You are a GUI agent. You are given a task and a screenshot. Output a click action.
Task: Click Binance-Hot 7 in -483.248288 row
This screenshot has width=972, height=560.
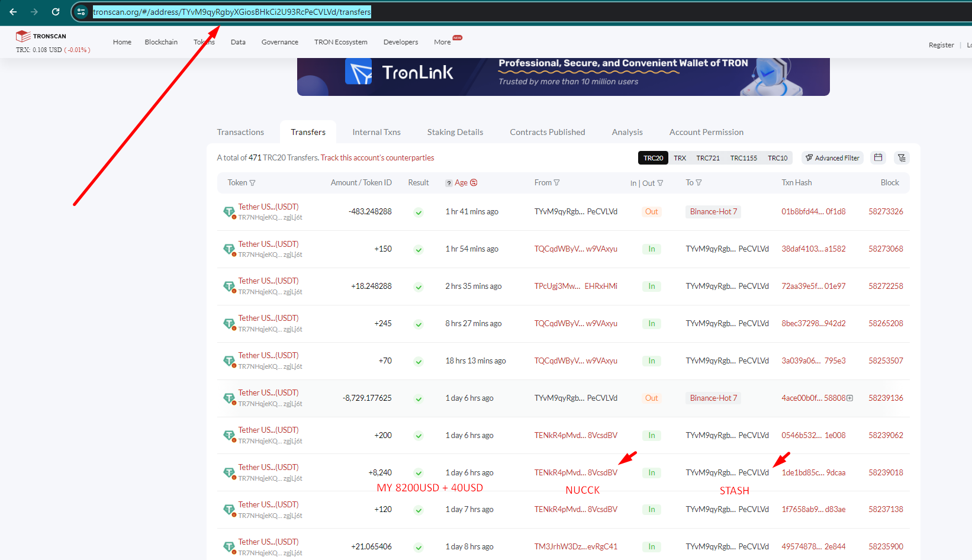point(713,212)
